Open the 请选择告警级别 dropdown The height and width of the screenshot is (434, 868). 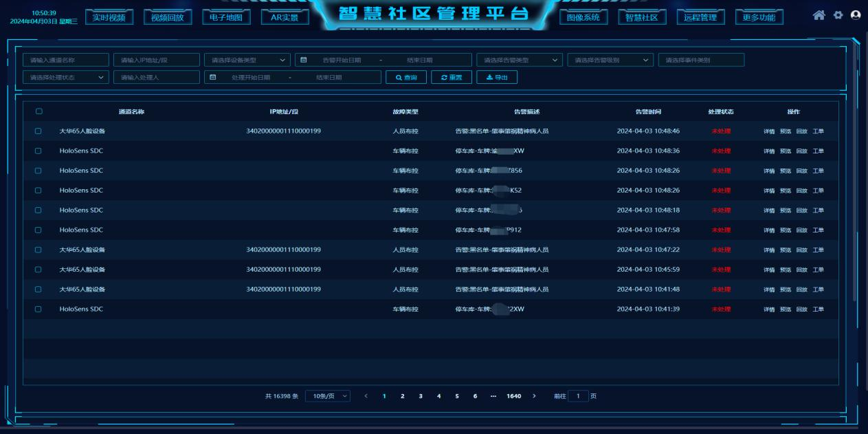point(610,60)
